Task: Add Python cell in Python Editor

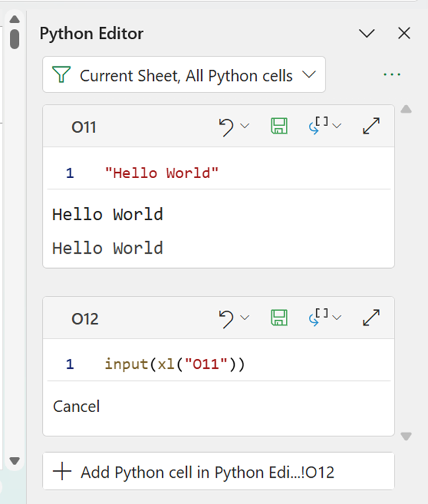Action: tap(218, 472)
